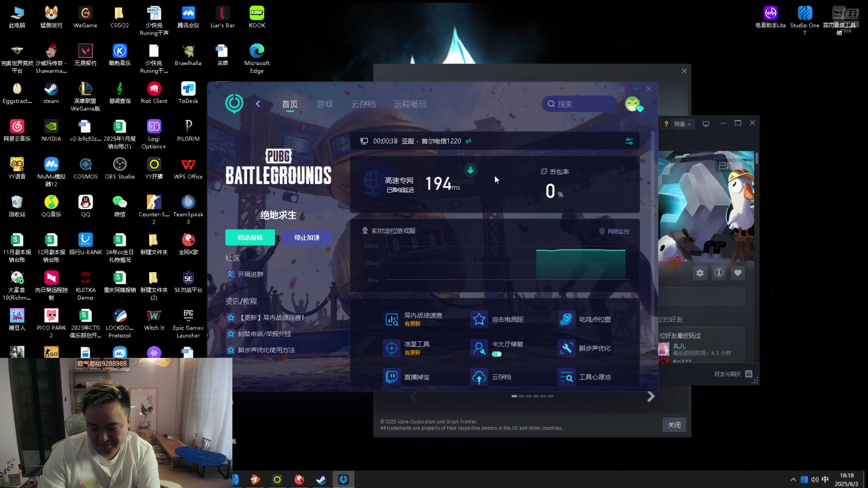The height and width of the screenshot is (488, 868).
Task: Open the 封禁申诉/举报外挂 article
Action: [x=259, y=334]
